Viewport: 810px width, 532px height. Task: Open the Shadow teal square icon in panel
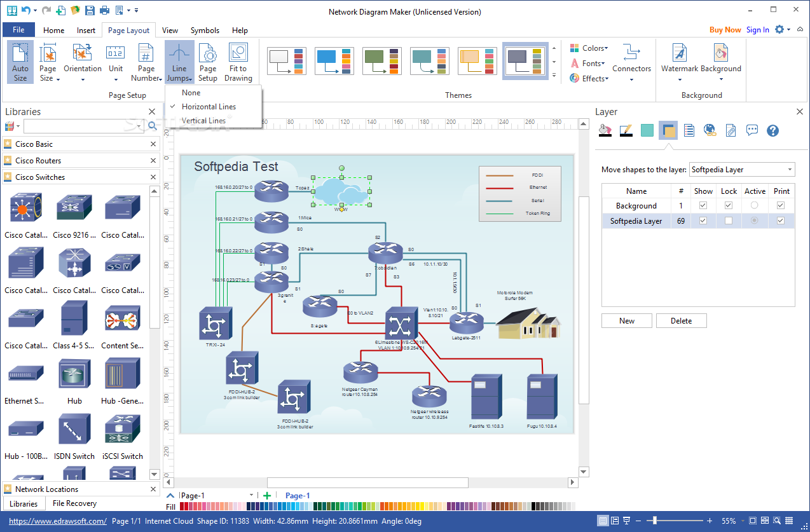(x=647, y=130)
